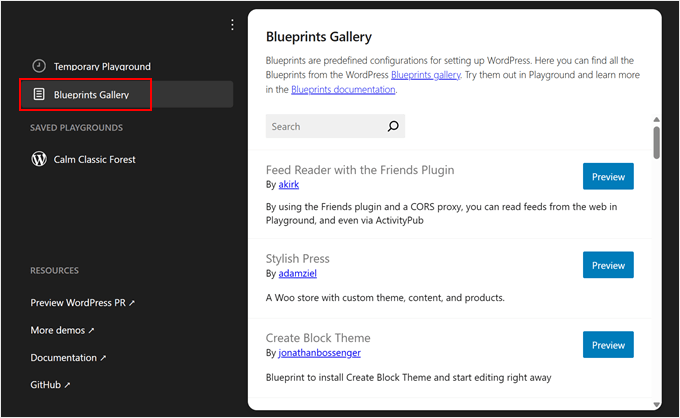Visit author akirk's profile link

coord(289,186)
